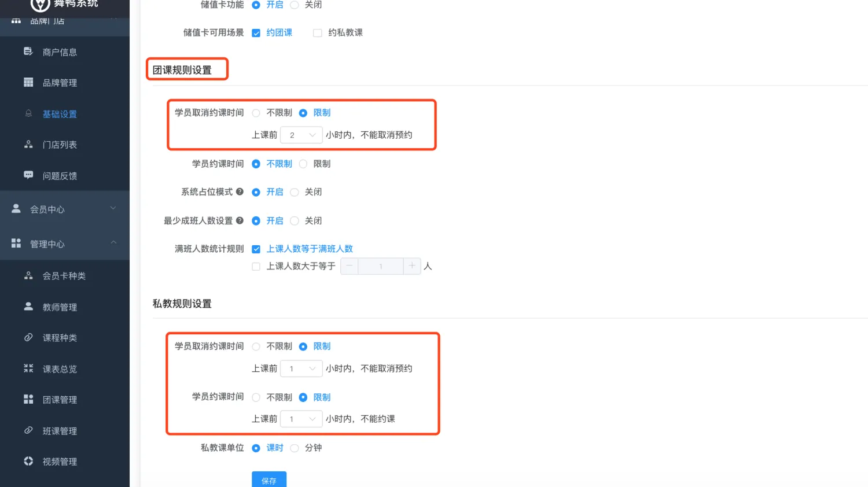Click the plus stepper for 上课人数大于等于

[x=412, y=266]
